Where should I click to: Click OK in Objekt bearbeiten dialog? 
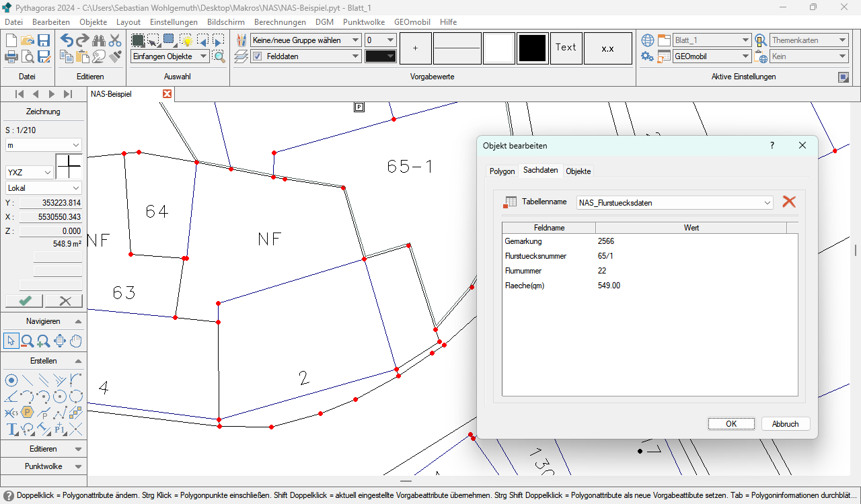[731, 424]
